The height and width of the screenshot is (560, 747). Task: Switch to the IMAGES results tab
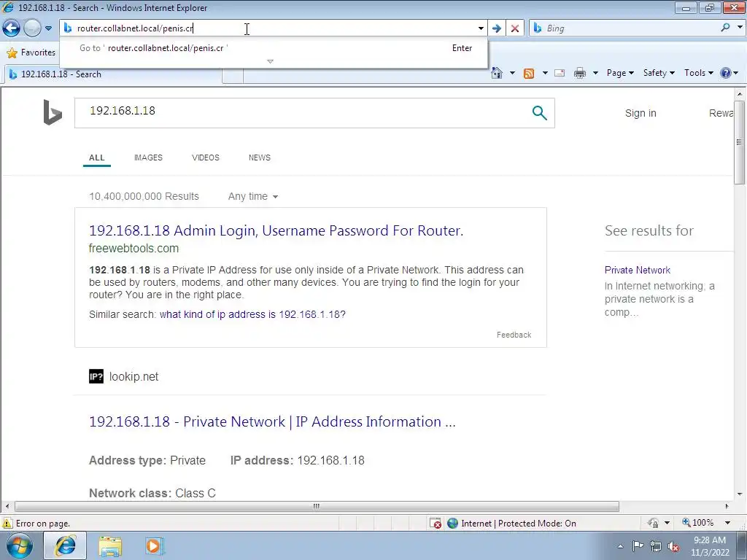click(148, 157)
